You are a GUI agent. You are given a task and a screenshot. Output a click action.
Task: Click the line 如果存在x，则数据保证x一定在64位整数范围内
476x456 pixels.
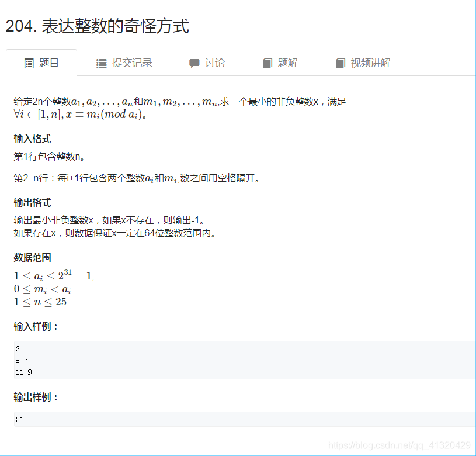[114, 233]
